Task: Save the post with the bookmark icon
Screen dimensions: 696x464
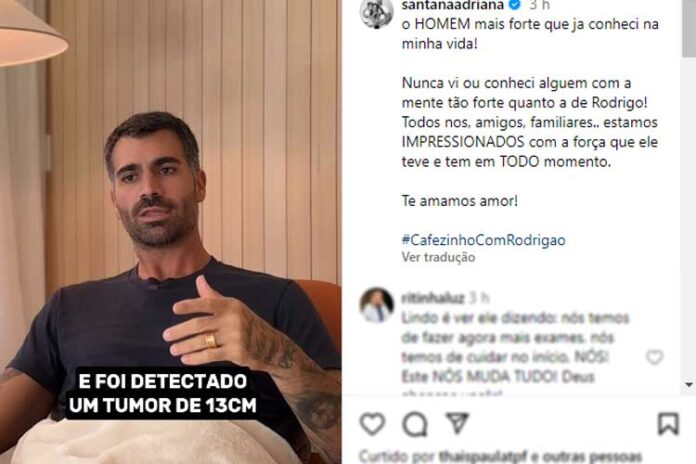Action: (668, 424)
